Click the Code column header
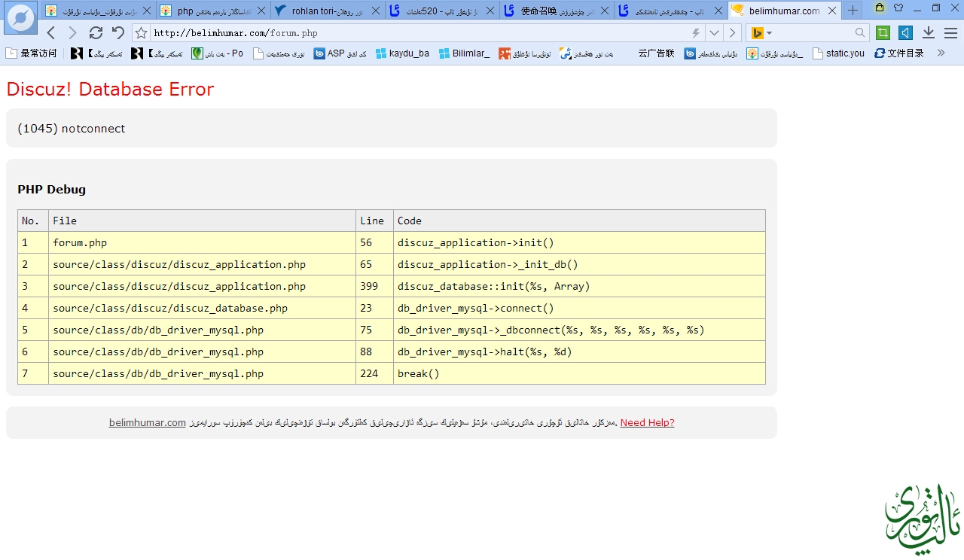 point(579,221)
